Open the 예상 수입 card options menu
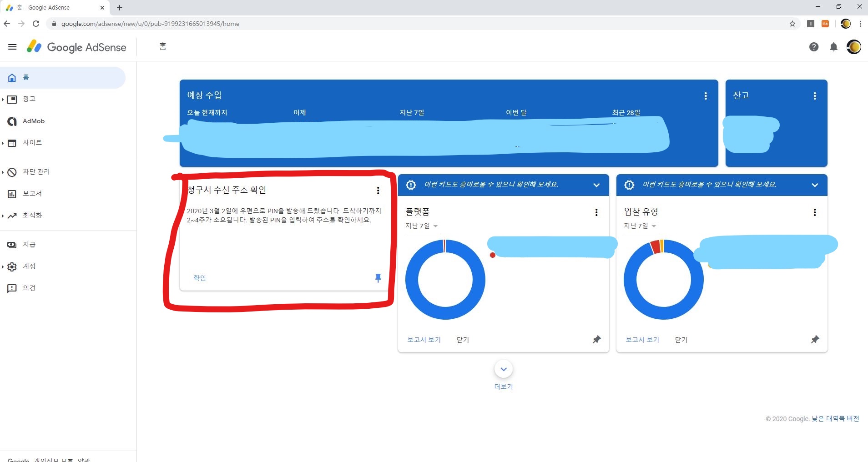 pyautogui.click(x=706, y=96)
